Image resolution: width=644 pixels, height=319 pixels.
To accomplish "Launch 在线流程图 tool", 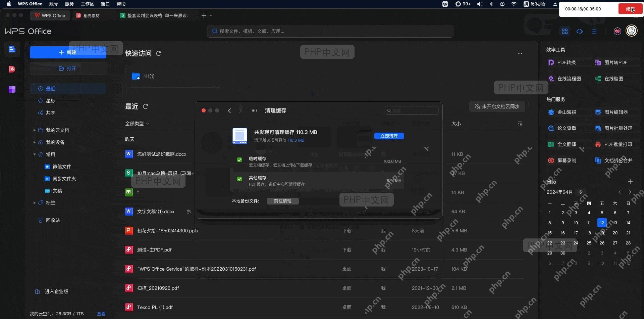I will pos(565,79).
